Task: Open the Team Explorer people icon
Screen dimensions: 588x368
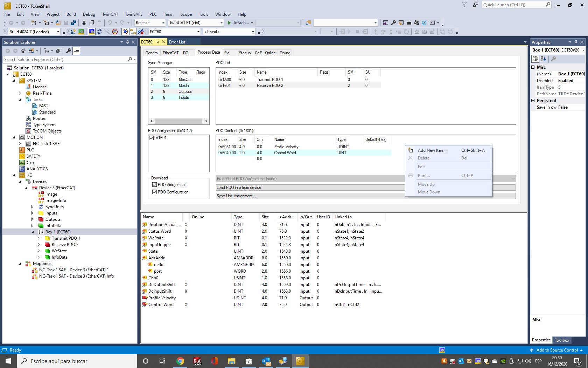Action: (416, 23)
